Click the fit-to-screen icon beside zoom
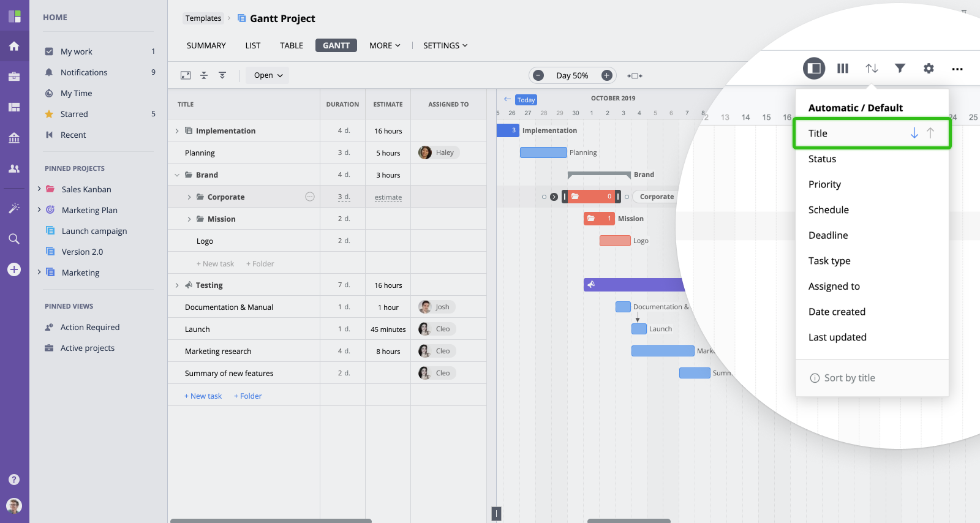Image resolution: width=980 pixels, height=523 pixels. (635, 76)
